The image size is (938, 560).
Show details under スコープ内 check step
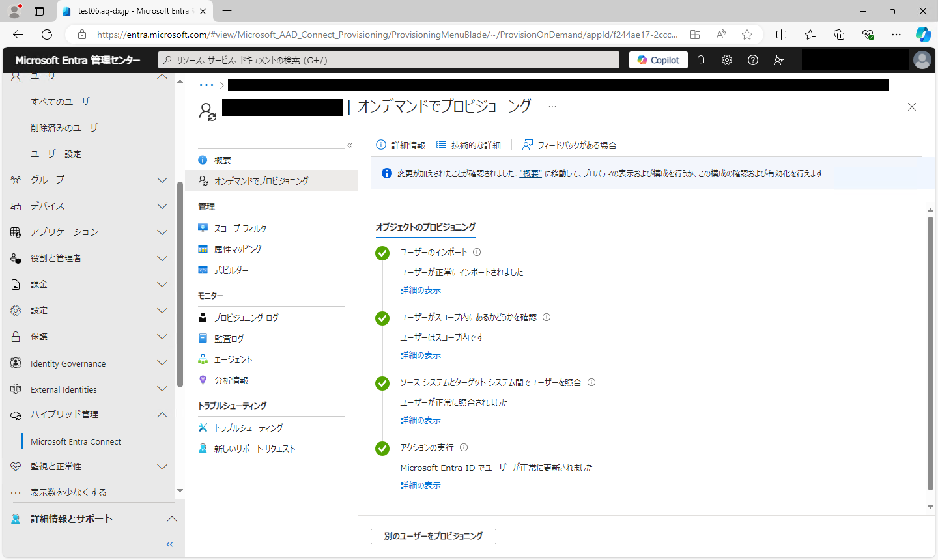tap(421, 355)
